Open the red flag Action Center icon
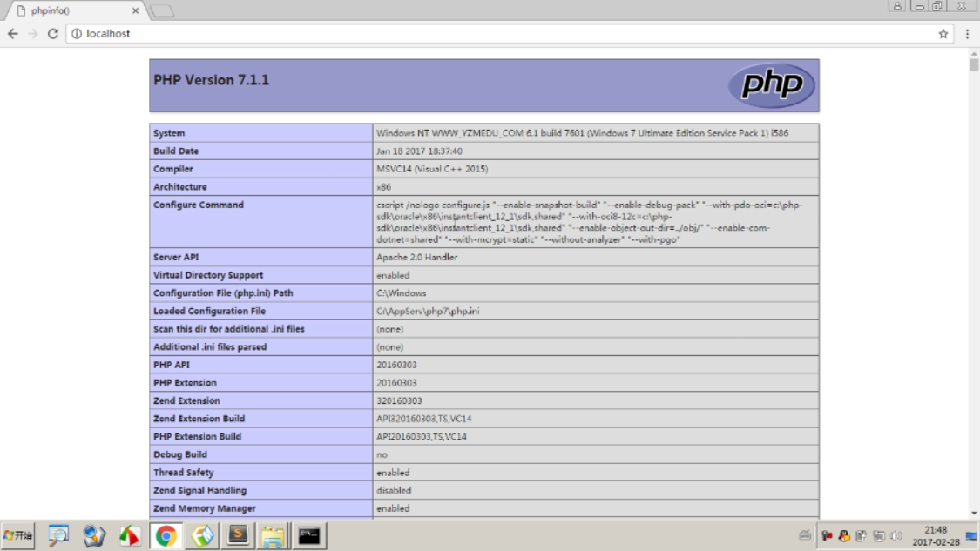Viewport: 980px width, 551px height. [827, 535]
